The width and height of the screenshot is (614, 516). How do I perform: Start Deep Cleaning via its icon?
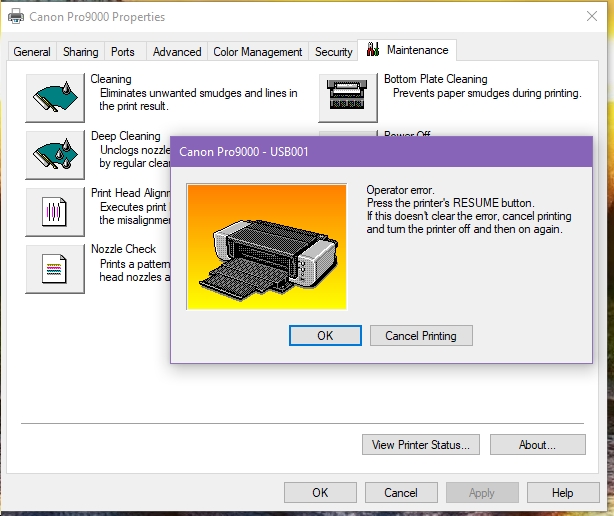pyautogui.click(x=55, y=151)
